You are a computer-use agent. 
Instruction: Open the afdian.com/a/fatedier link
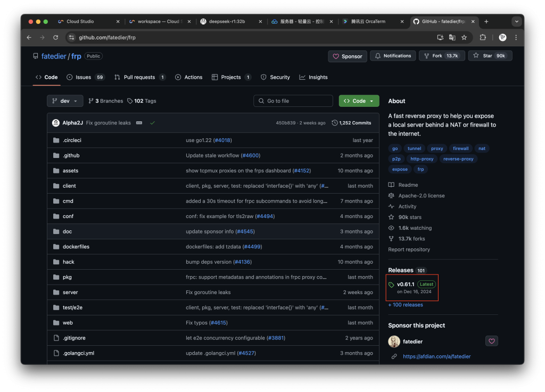coord(436,356)
